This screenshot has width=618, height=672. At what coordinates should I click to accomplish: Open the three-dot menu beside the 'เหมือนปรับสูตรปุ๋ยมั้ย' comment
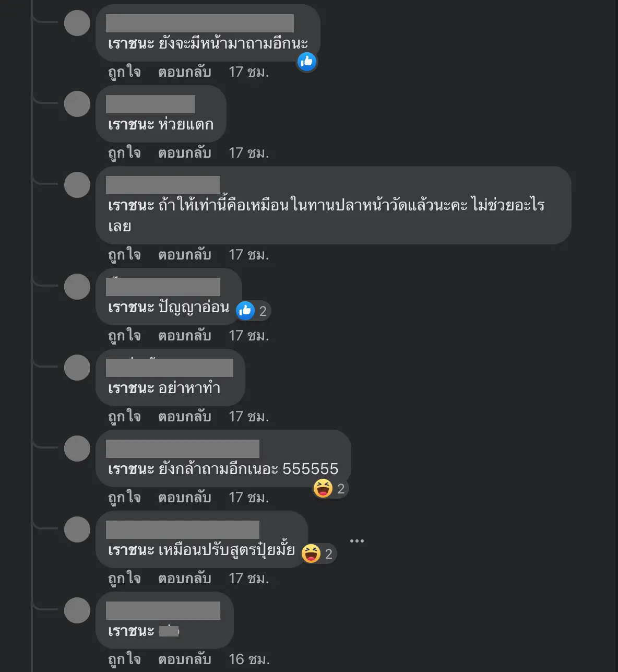(x=357, y=541)
